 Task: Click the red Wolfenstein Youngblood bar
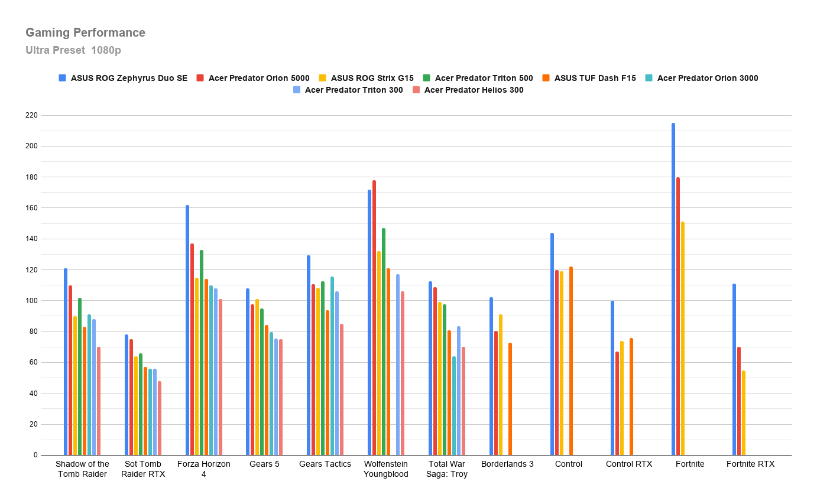point(374,318)
